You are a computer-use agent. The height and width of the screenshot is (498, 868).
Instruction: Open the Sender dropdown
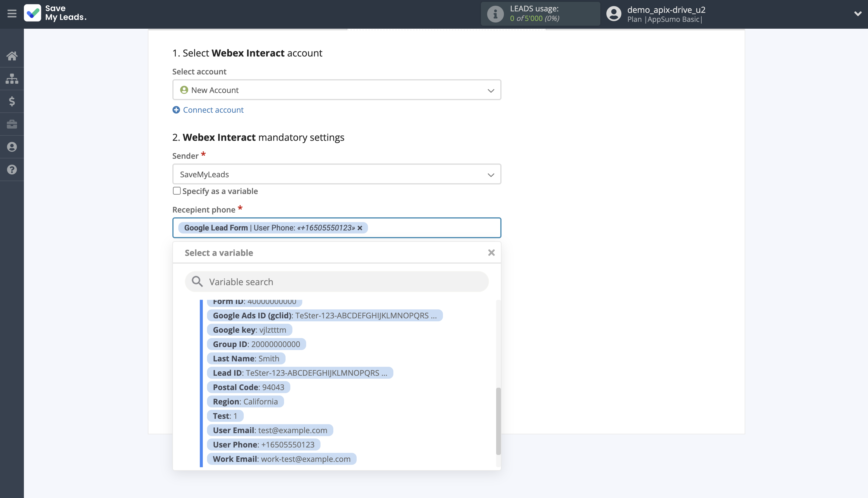click(337, 175)
